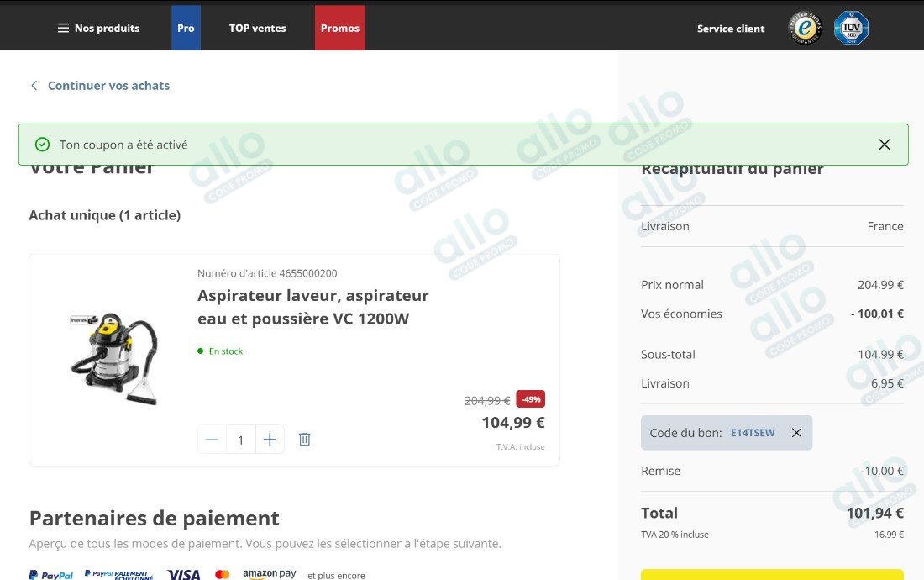Go to the Pro section
This screenshot has height=580, width=924.
click(186, 28)
